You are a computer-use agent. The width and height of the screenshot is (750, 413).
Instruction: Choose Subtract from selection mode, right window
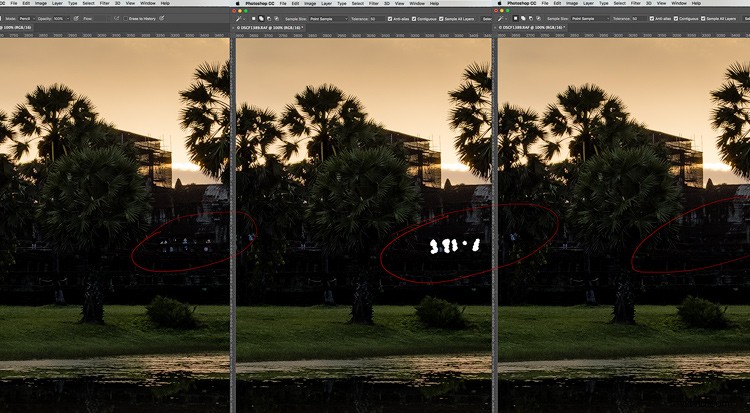tap(531, 19)
